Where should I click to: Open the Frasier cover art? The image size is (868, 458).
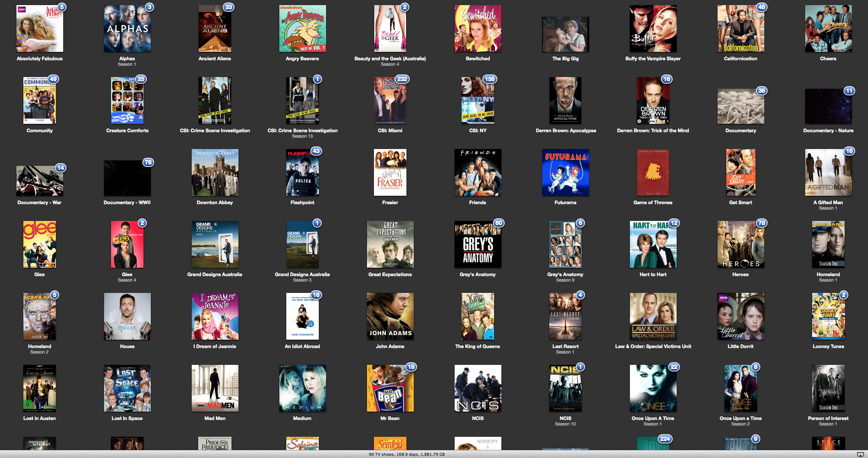point(390,172)
